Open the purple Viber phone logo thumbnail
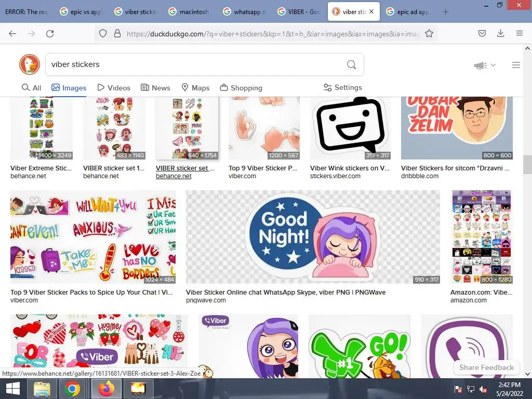 (x=467, y=346)
